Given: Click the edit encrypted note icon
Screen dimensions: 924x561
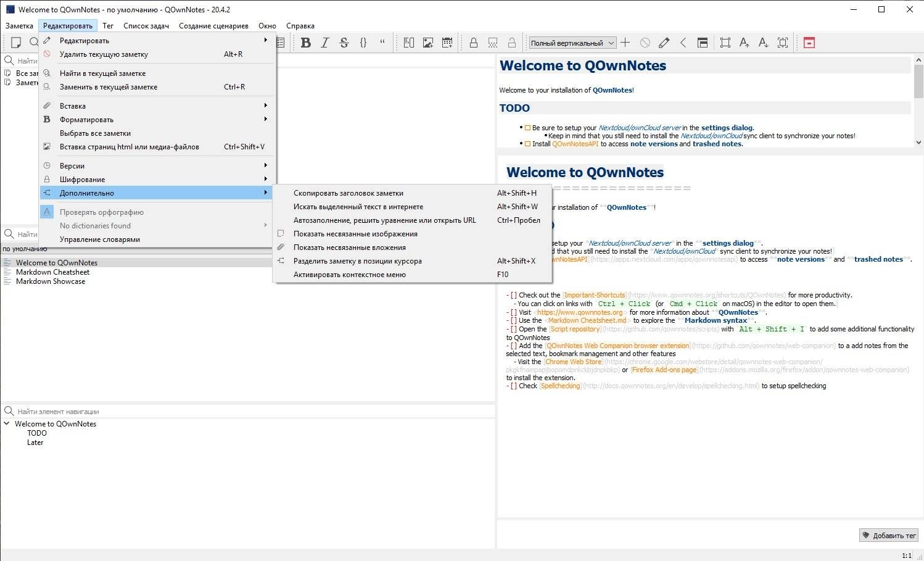Looking at the screenshot, I should click(x=493, y=43).
